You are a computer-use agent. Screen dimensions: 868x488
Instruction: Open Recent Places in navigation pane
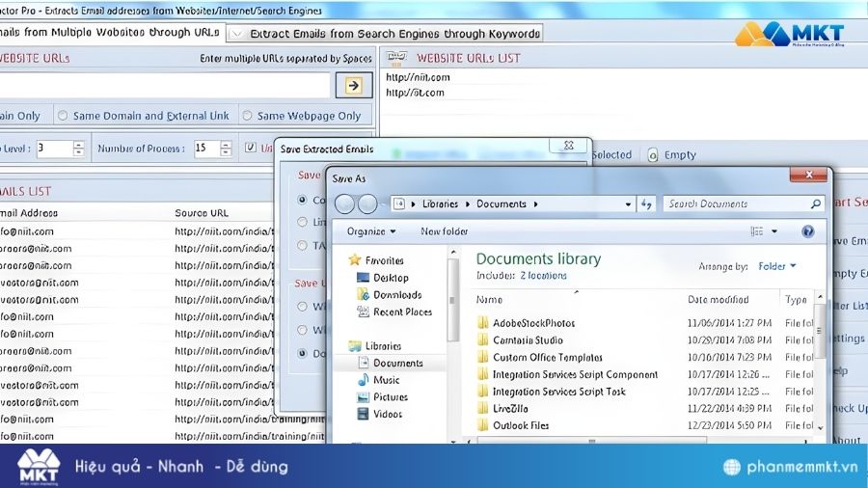point(394,312)
